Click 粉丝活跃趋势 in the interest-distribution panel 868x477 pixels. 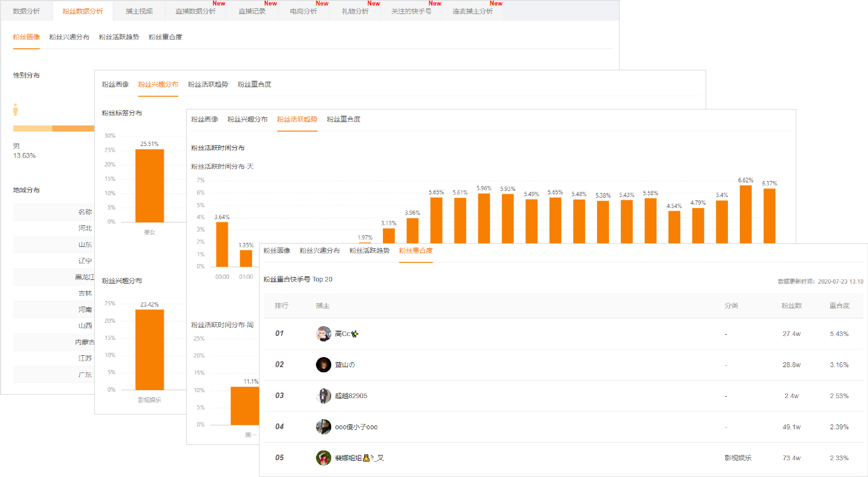click(208, 84)
